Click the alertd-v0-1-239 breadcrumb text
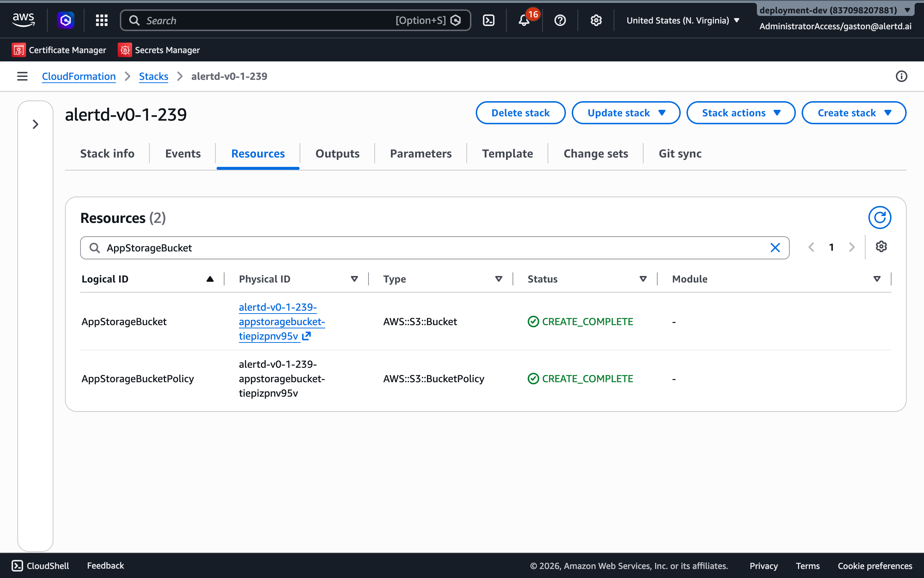Image resolution: width=924 pixels, height=578 pixels. click(x=229, y=76)
